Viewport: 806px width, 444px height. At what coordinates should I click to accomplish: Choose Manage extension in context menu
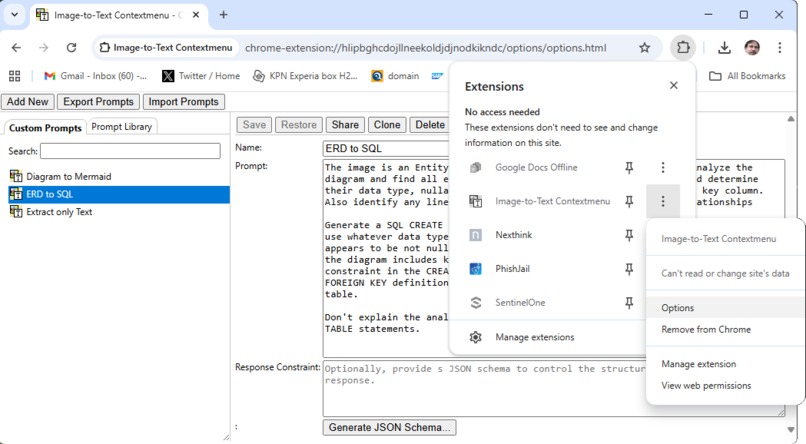[725, 364]
